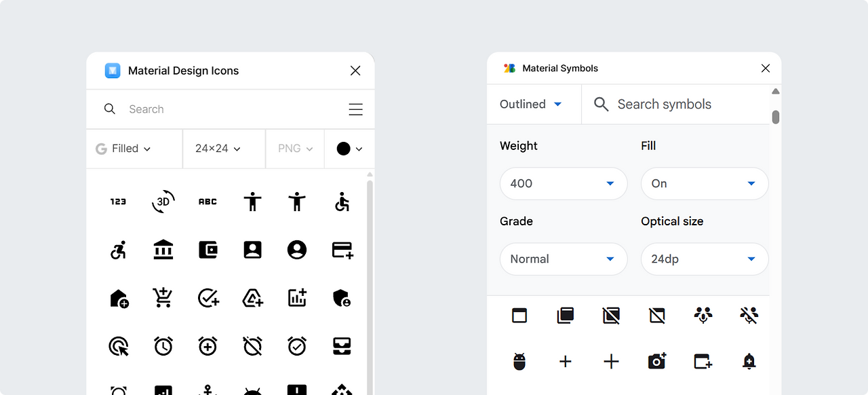The height and width of the screenshot is (395, 868).
Task: Close the Material Symbols panel
Action: (766, 68)
